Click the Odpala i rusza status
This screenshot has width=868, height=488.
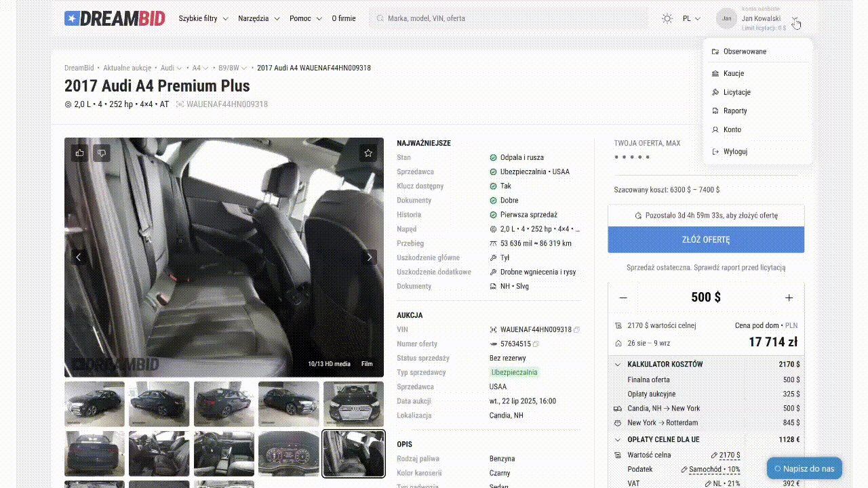coord(522,157)
